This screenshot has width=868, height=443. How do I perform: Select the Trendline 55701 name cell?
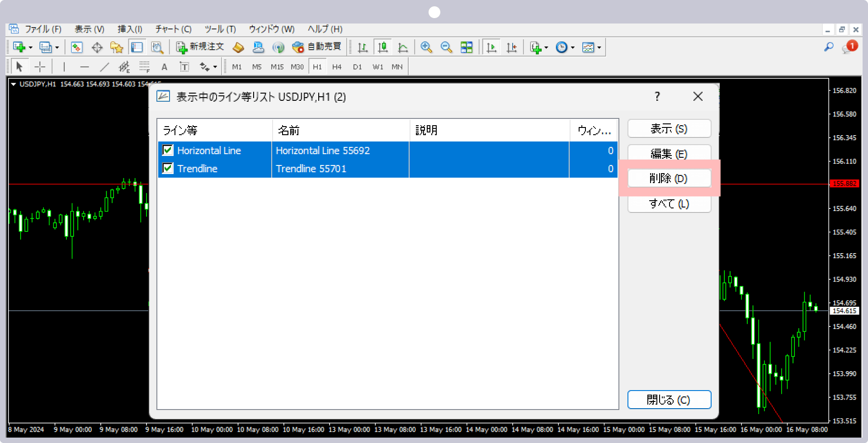340,169
